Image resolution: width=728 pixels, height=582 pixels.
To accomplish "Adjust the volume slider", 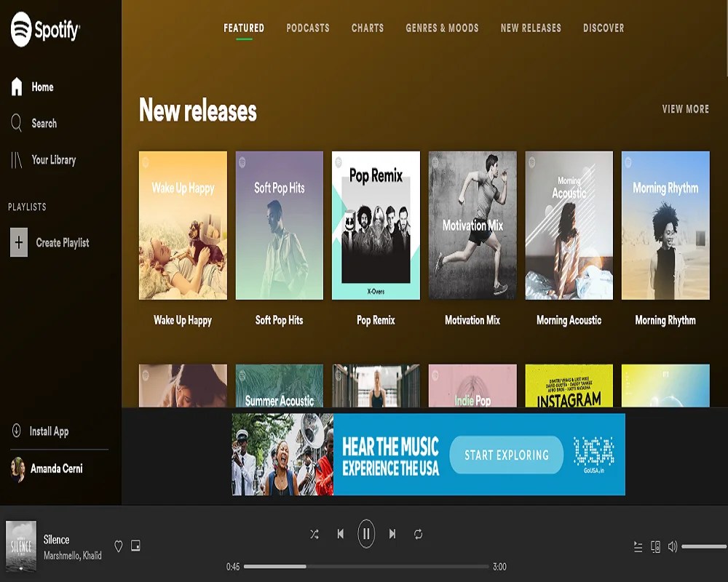I will tap(704, 547).
